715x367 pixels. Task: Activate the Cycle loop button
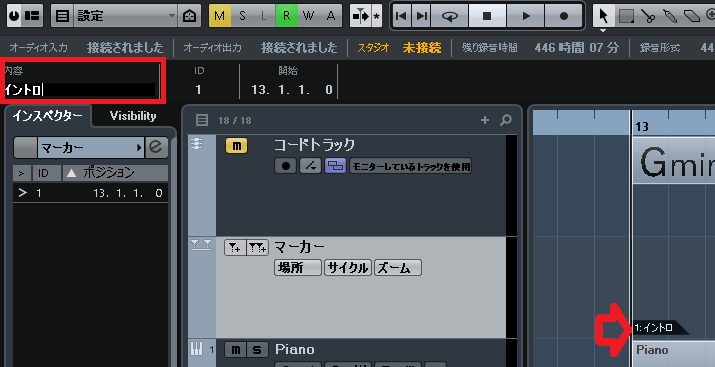pos(451,16)
